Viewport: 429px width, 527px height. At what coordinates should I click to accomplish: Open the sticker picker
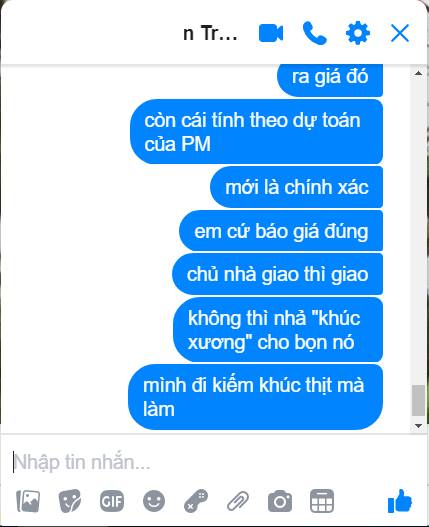70,501
